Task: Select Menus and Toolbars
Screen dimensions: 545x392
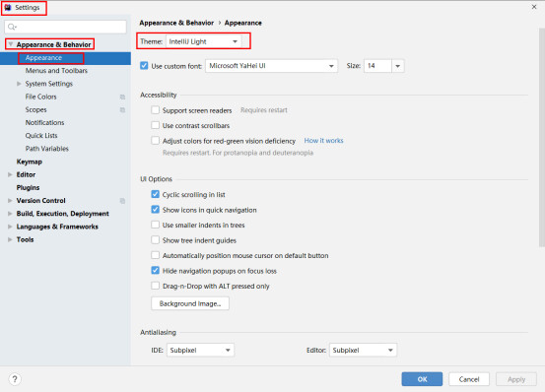Action: 56,71
